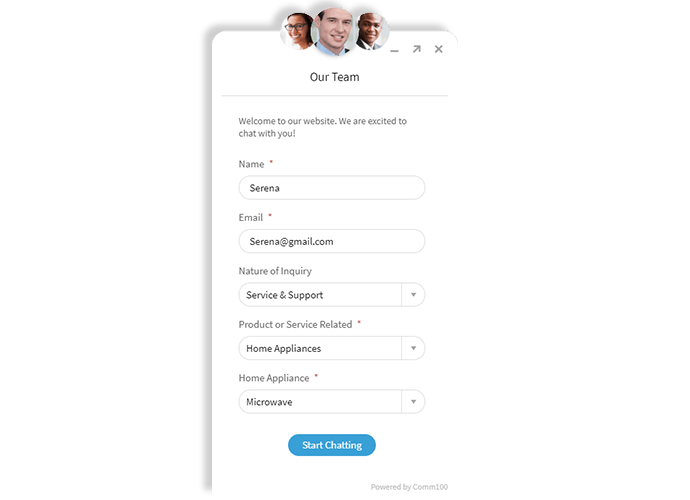The width and height of the screenshot is (690, 500).
Task: Click the center male agent avatar
Action: 333,31
